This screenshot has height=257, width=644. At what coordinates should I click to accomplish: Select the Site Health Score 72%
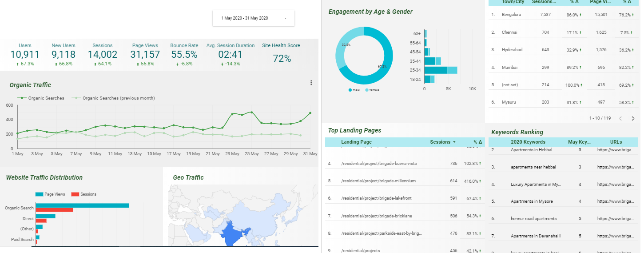tap(282, 59)
